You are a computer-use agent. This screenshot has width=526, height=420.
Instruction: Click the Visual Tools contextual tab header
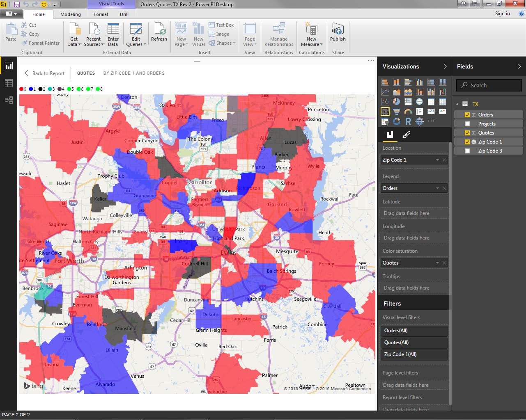pos(111,4)
